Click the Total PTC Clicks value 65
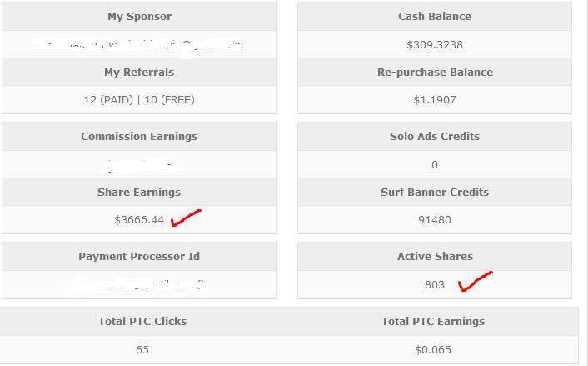The height and width of the screenshot is (366, 588). click(142, 350)
